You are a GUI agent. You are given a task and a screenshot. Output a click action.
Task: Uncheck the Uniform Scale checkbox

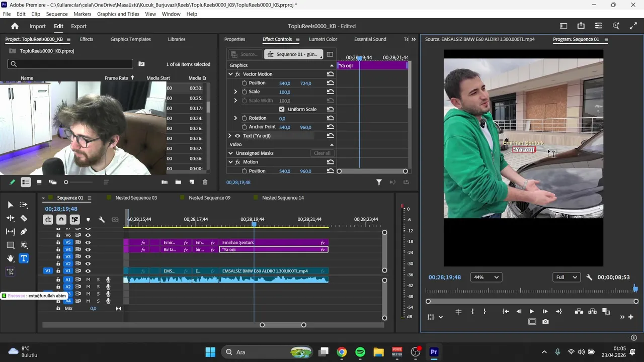pyautogui.click(x=282, y=109)
